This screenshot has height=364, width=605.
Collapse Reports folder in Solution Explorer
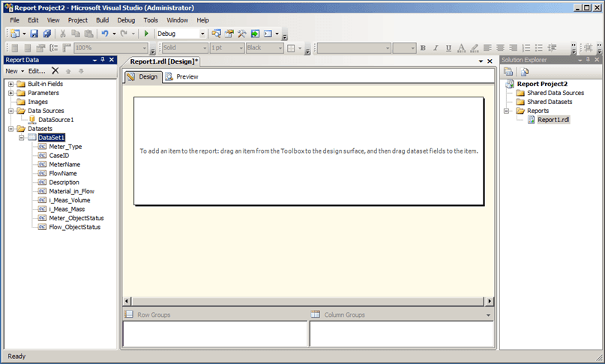(x=506, y=111)
